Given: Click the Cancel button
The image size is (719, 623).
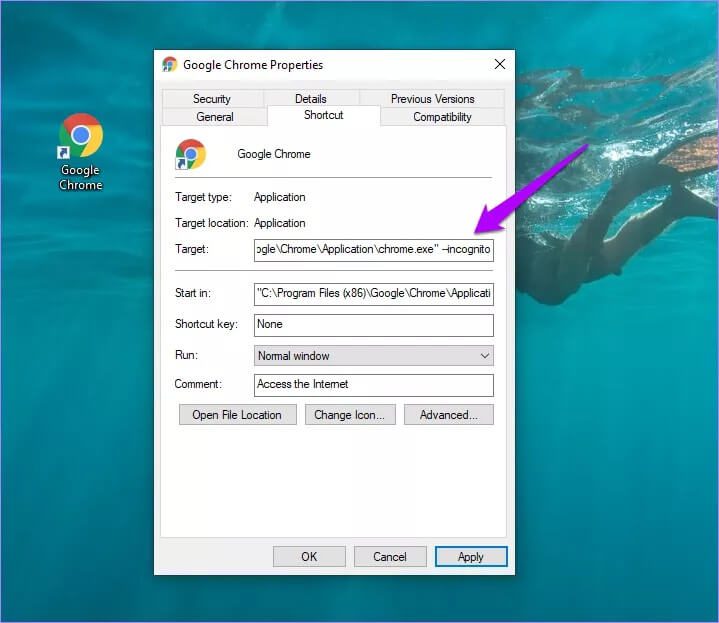Looking at the screenshot, I should pyautogui.click(x=390, y=557).
